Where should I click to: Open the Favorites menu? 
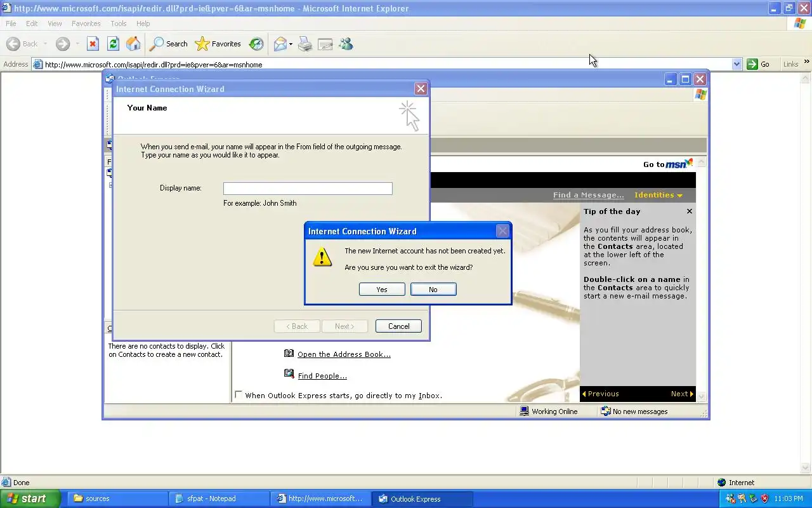(x=86, y=23)
